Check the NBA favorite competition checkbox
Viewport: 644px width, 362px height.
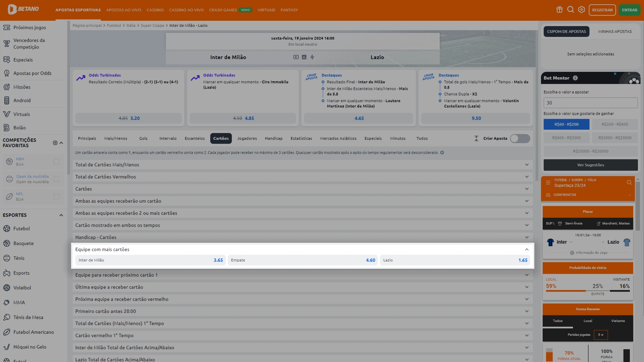click(x=56, y=162)
